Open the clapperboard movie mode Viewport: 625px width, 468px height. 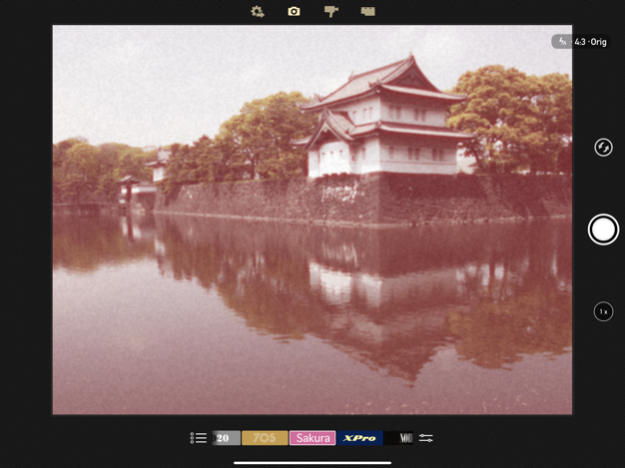tap(368, 11)
